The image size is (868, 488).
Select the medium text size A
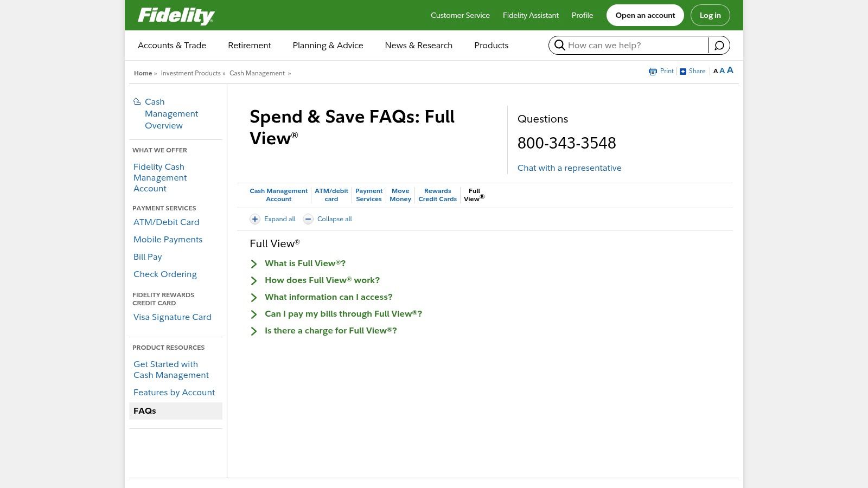click(722, 71)
